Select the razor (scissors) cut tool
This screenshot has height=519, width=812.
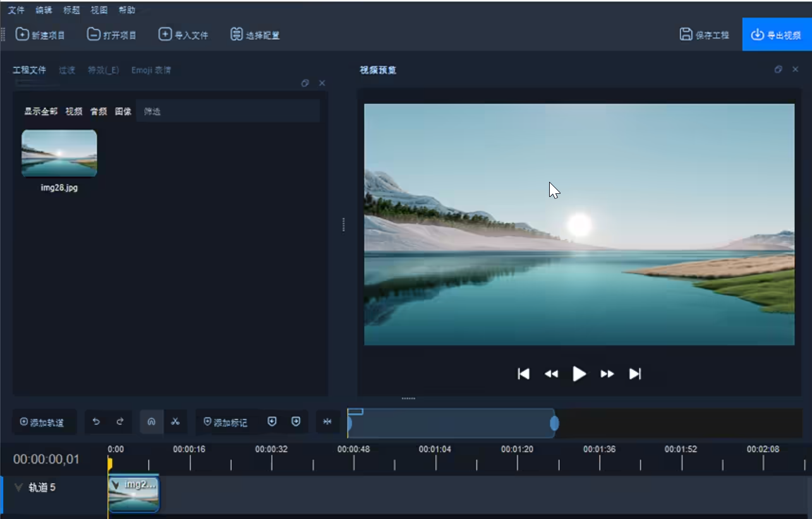[x=176, y=422]
